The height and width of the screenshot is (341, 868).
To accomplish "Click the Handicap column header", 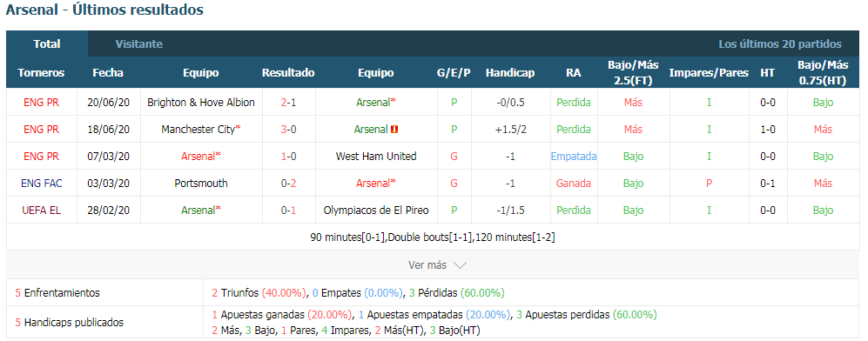I will point(510,73).
